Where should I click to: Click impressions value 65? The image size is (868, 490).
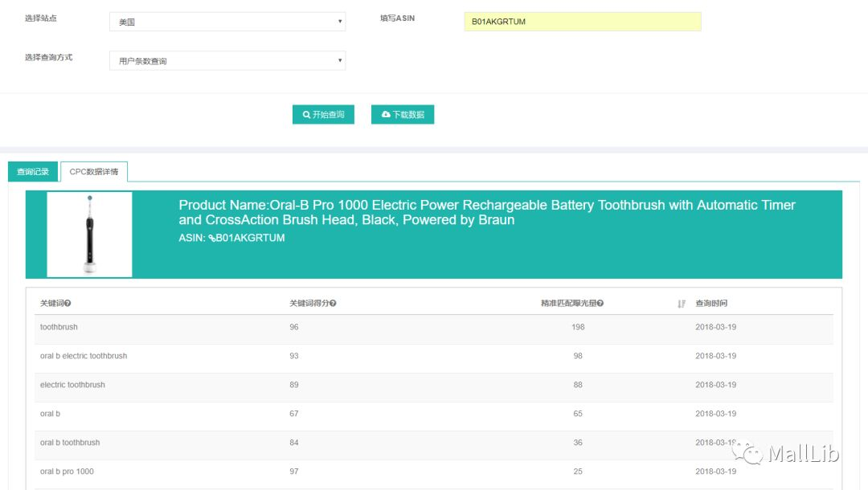578,413
